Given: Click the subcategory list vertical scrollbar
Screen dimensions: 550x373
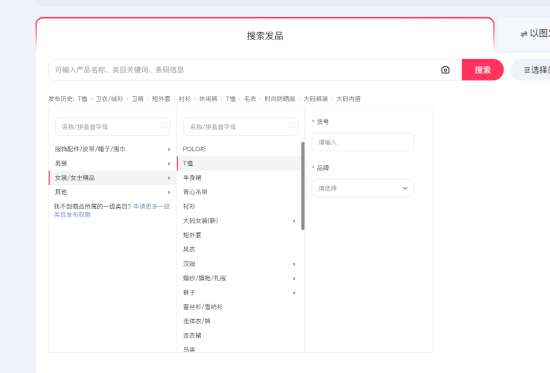Looking at the screenshot, I should click(303, 186).
